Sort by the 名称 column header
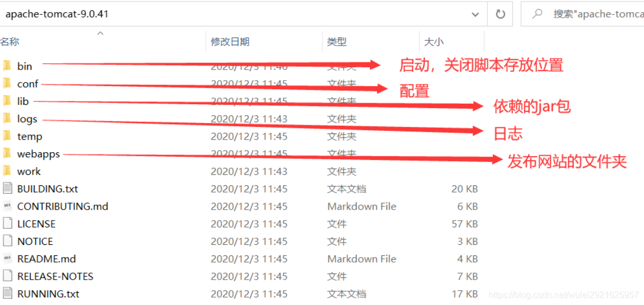Viewport: 644px width, 305px height. point(9,41)
